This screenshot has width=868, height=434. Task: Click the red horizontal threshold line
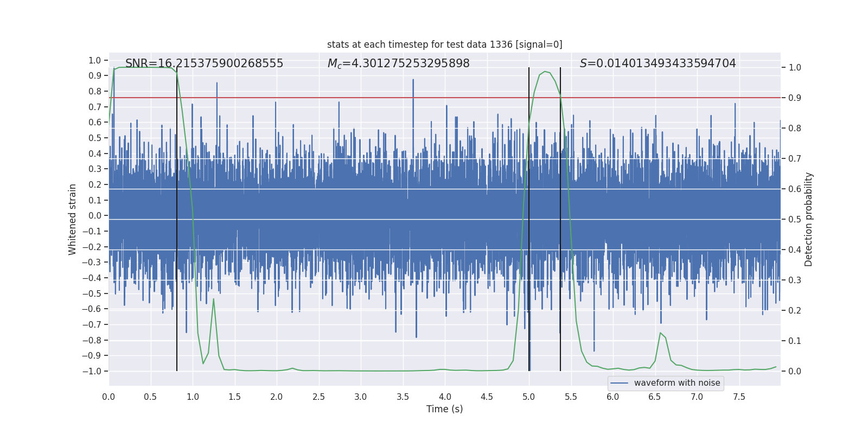tap(445, 98)
